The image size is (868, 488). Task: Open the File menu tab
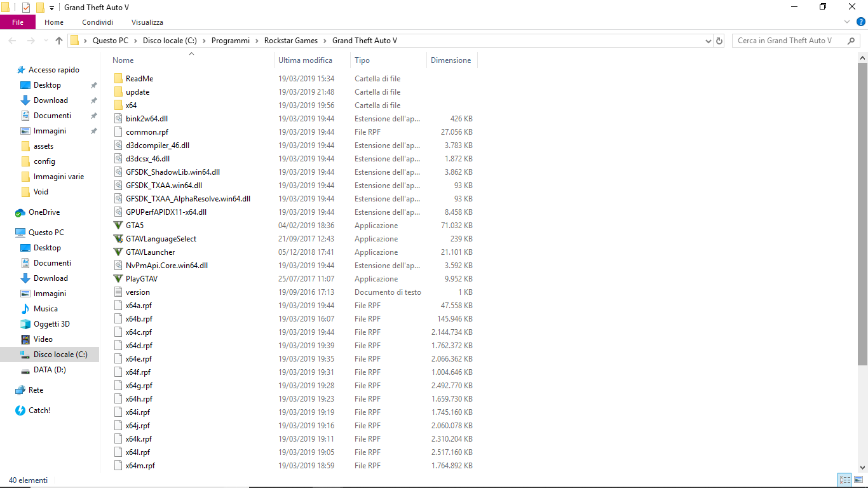[18, 22]
